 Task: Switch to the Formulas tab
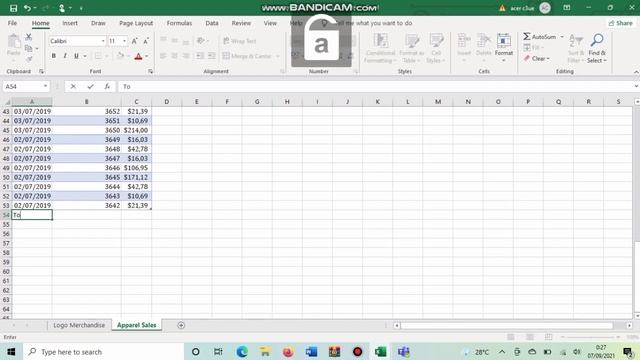(179, 23)
